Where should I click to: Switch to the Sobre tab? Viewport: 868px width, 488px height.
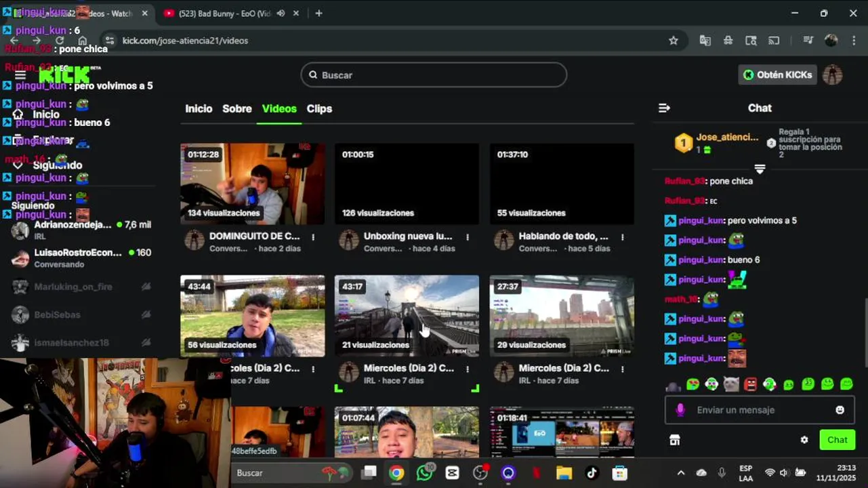tap(237, 108)
